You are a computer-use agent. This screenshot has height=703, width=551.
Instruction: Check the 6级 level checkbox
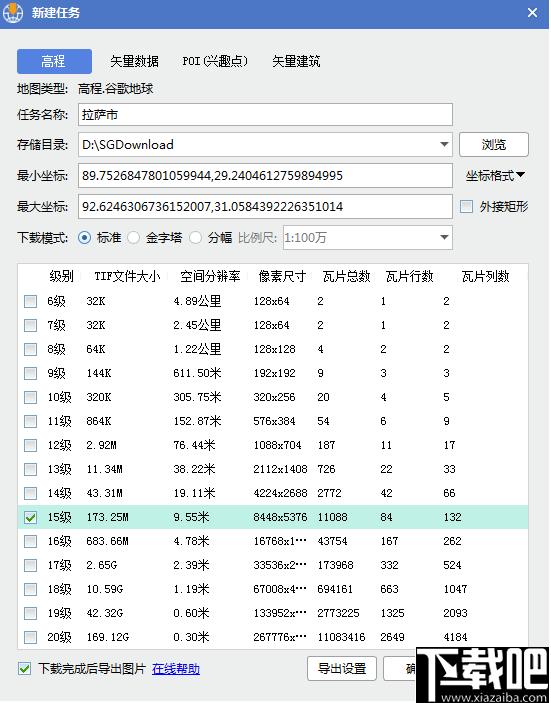tap(30, 301)
